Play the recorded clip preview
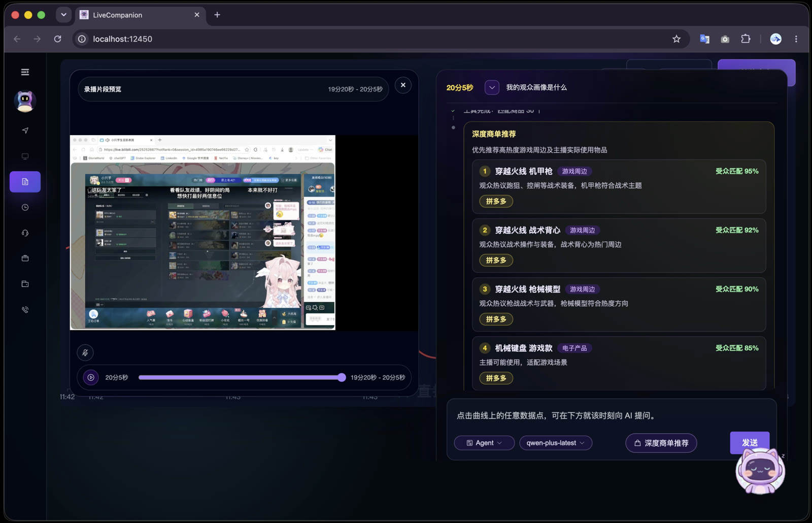 (91, 377)
